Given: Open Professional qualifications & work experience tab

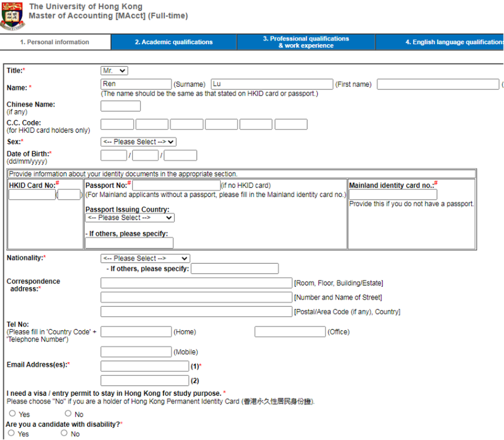Looking at the screenshot, I should coord(306,42).
